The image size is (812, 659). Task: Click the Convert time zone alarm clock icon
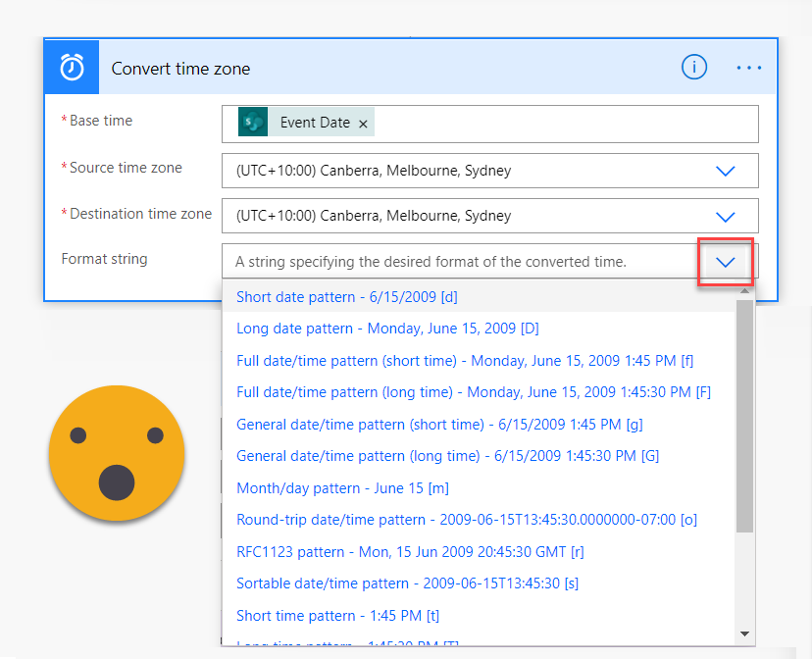pos(72,68)
